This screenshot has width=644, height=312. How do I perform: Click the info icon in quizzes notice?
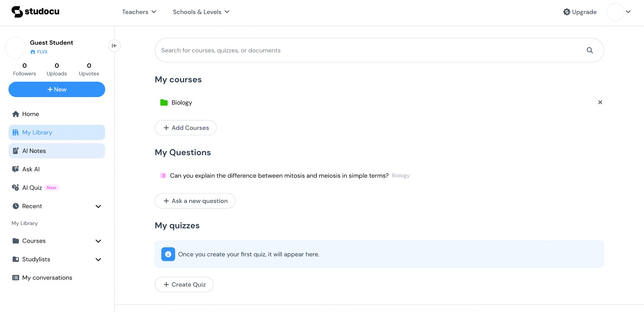pos(168,254)
